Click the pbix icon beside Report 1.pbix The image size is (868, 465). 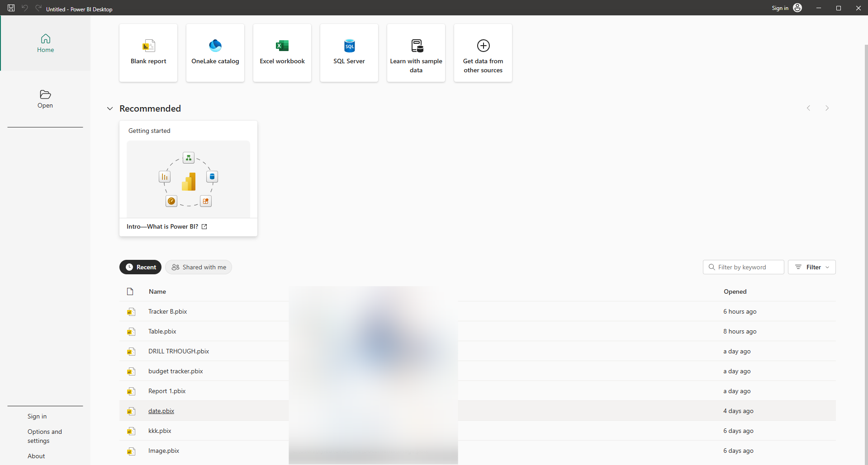(x=131, y=391)
